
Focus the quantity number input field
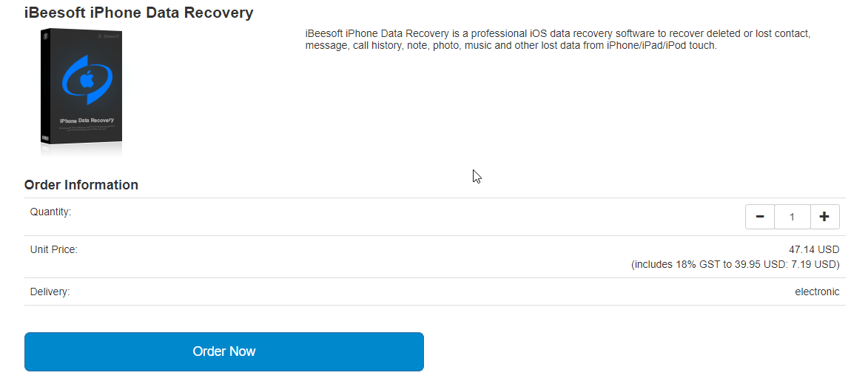coord(793,217)
